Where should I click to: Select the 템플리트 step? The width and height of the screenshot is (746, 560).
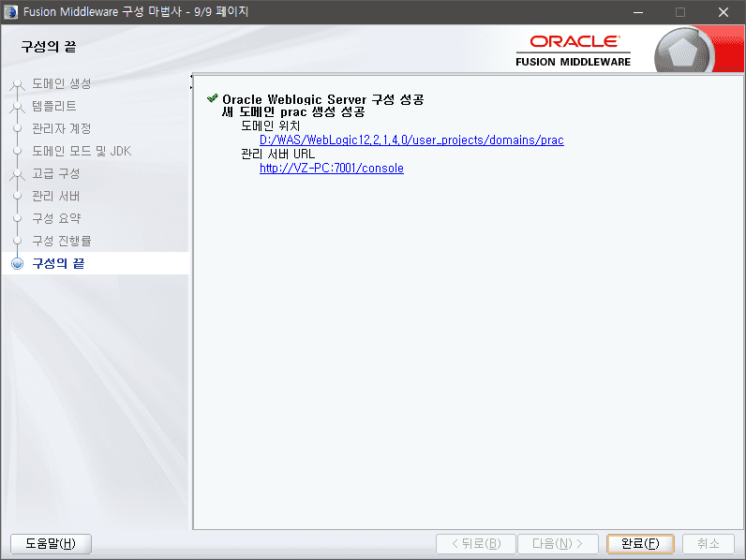click(x=54, y=106)
